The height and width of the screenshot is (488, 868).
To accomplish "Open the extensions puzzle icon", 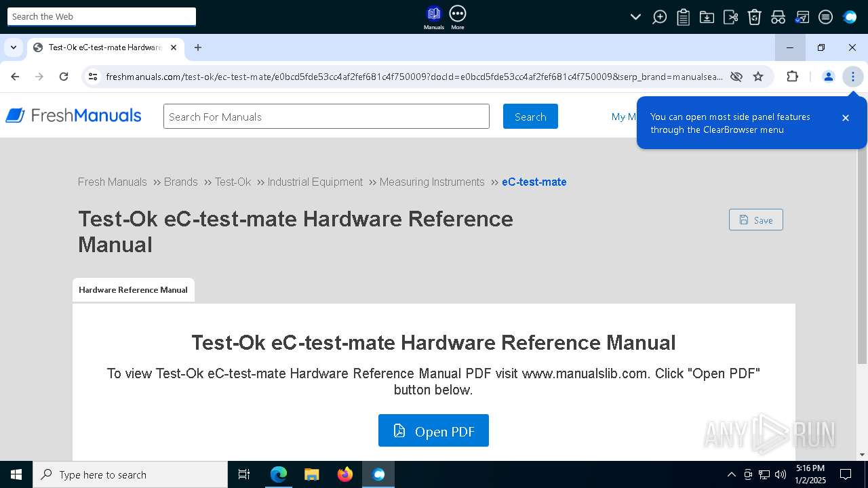I will pos(792,77).
